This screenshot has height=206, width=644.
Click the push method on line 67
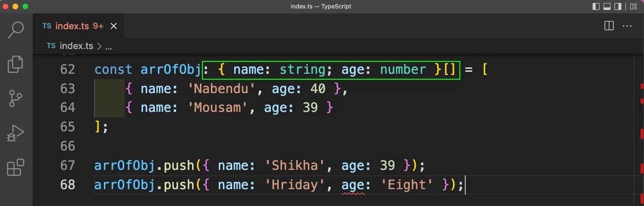click(179, 165)
